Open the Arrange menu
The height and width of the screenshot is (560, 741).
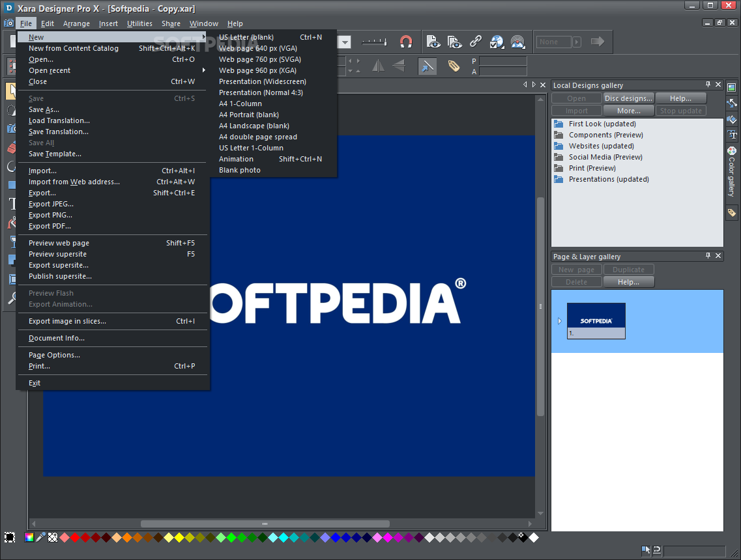(76, 23)
